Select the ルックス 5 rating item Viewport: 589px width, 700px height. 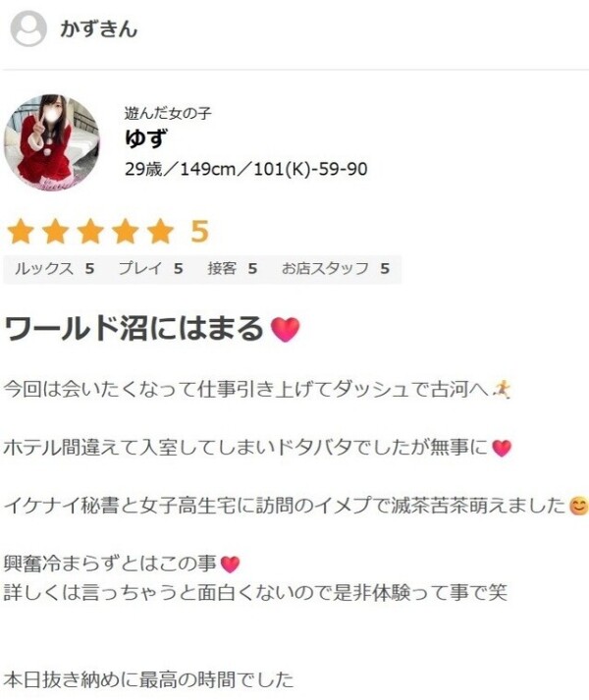pos(54,269)
